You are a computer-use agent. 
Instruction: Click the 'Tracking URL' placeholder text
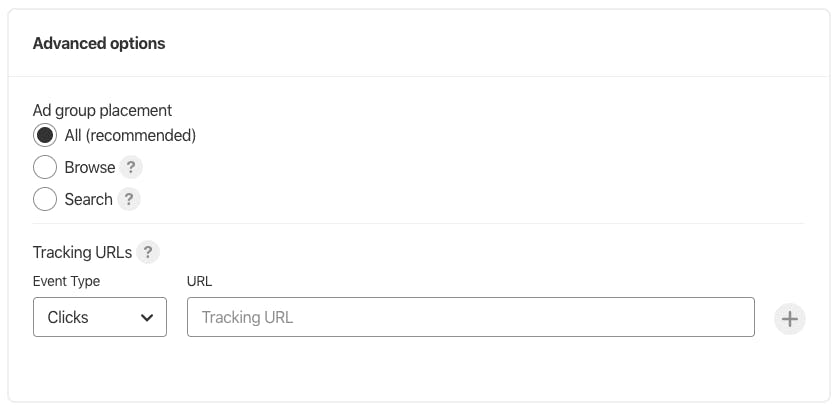[x=247, y=318]
